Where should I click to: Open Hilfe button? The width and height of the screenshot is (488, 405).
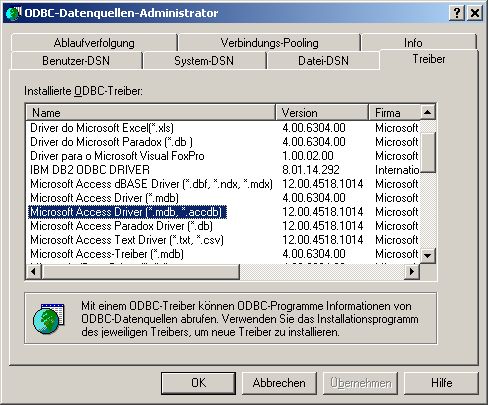pyautogui.click(x=441, y=383)
